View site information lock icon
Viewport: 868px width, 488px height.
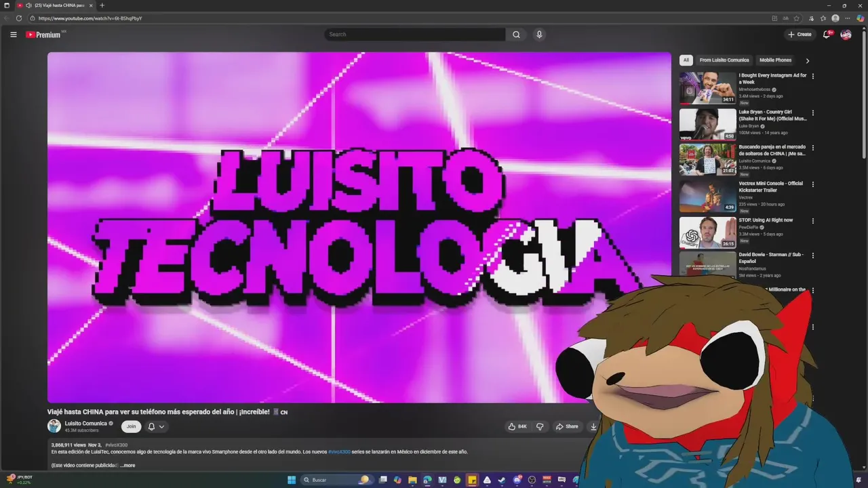pos(32,18)
